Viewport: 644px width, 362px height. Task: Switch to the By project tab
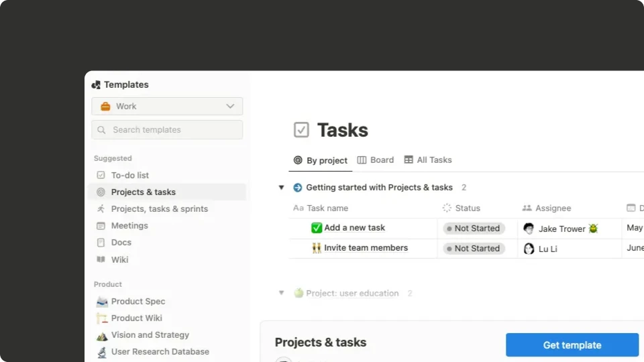[x=321, y=160]
